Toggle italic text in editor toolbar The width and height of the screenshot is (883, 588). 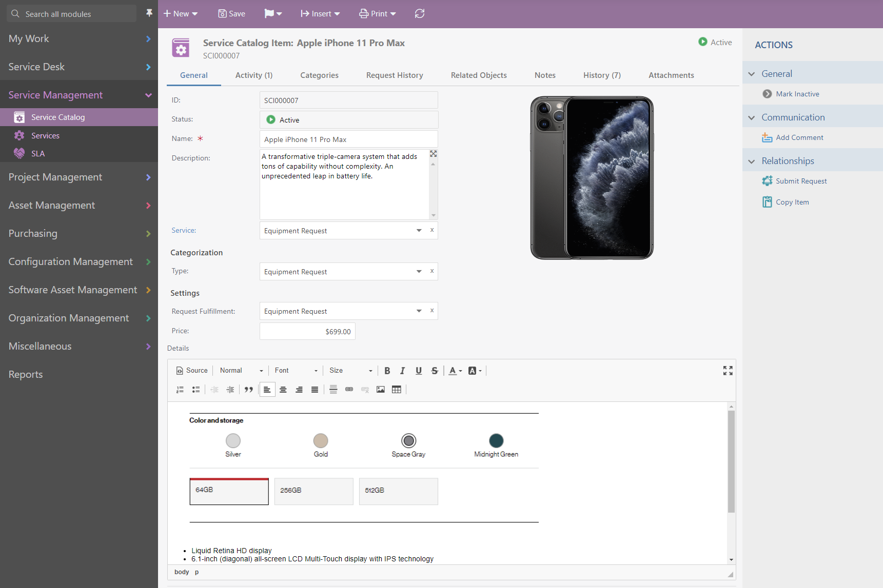tap(403, 371)
